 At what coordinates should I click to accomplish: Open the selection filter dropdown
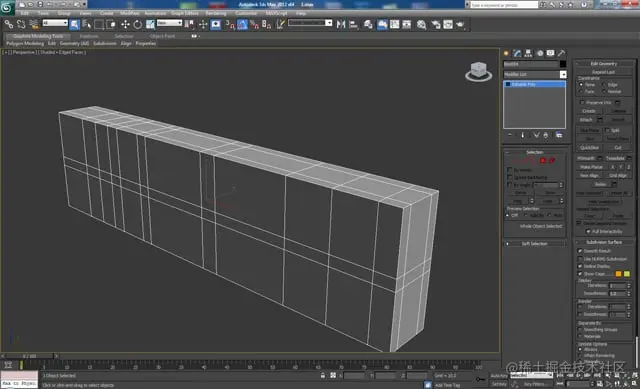tap(55, 23)
